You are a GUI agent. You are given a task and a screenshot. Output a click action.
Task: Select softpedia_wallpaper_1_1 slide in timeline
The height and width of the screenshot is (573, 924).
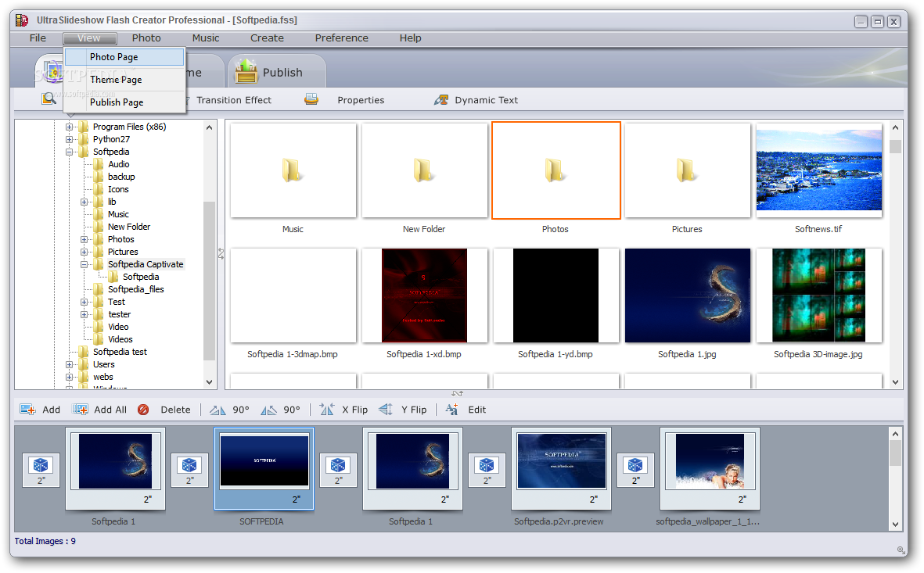(710, 469)
